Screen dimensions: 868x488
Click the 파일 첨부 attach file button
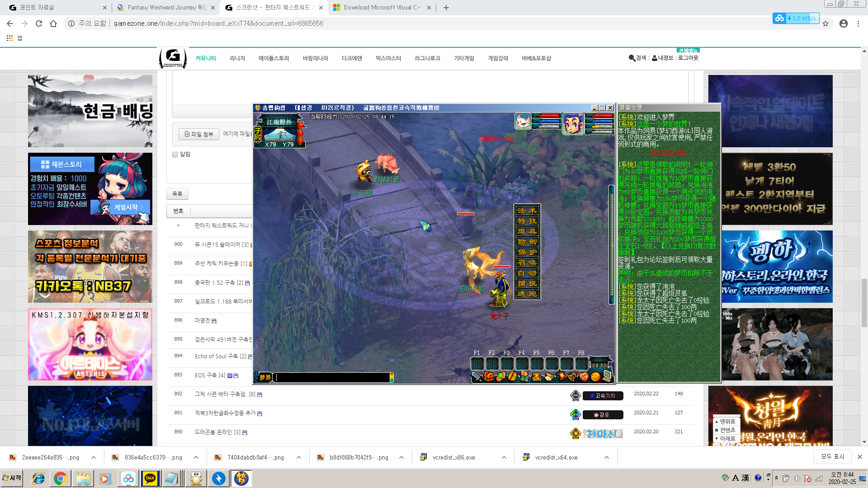[x=198, y=134]
